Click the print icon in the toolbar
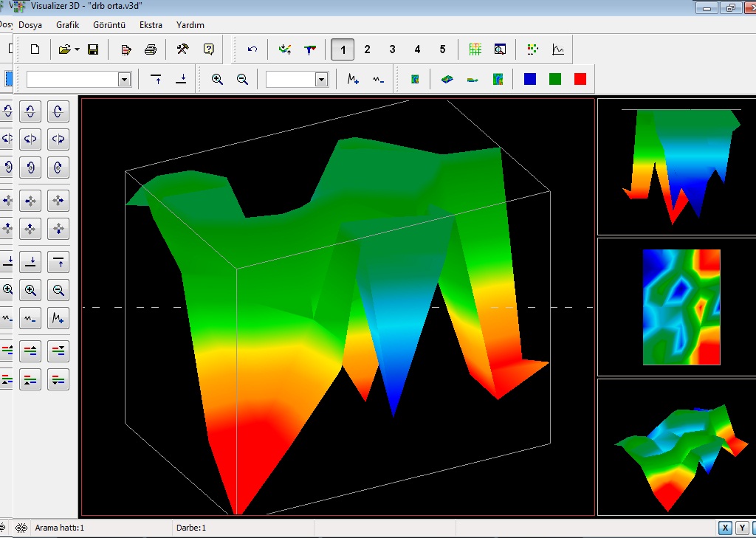This screenshot has height=538, width=756. [151, 49]
